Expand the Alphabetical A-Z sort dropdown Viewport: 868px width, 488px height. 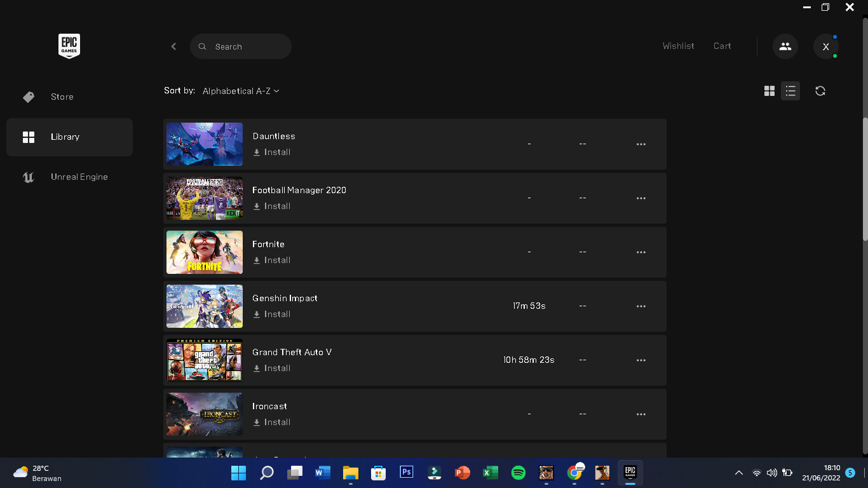(x=241, y=91)
